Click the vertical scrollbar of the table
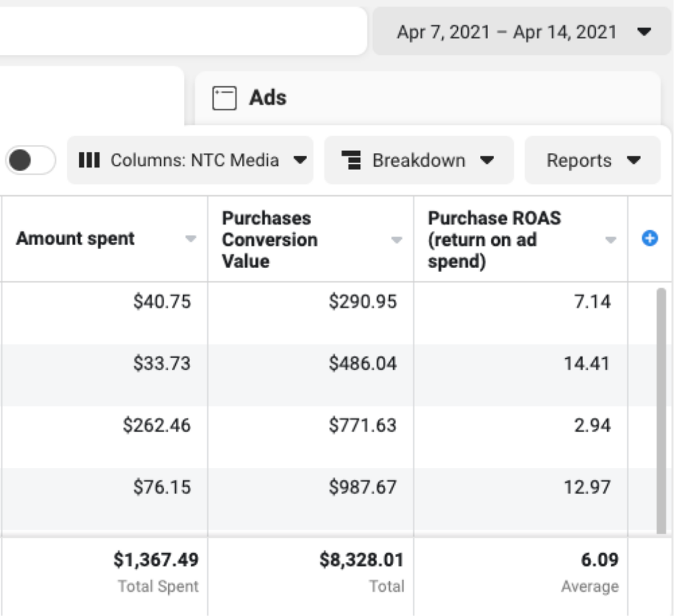The height and width of the screenshot is (616, 674). [x=661, y=411]
